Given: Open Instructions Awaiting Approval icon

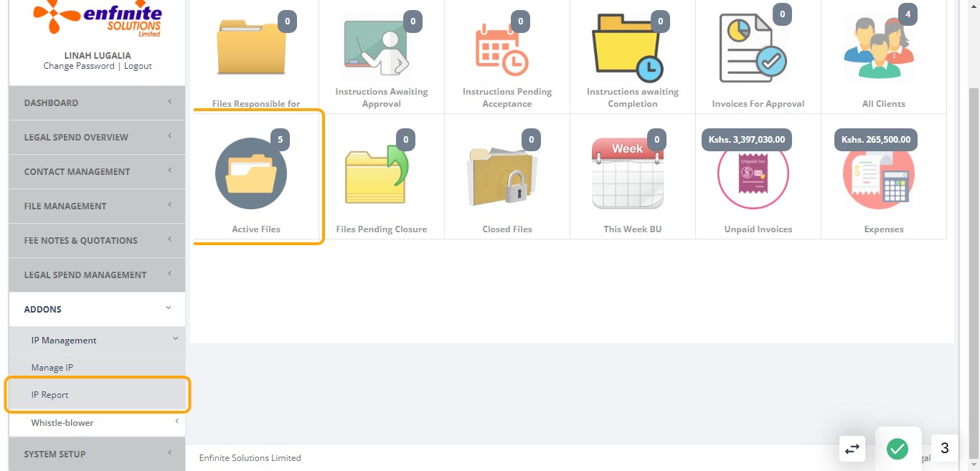Looking at the screenshot, I should (377, 48).
